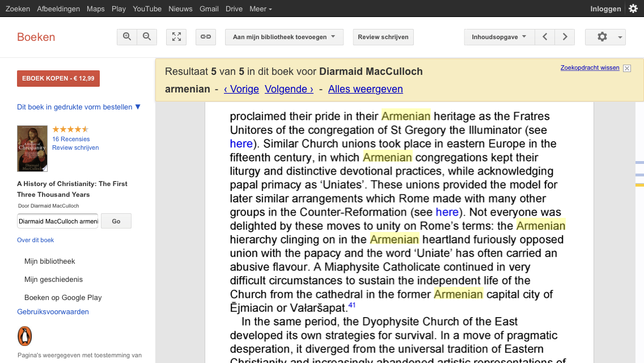Go to Volgende search result
This screenshot has width=644, height=363.
pyautogui.click(x=289, y=89)
